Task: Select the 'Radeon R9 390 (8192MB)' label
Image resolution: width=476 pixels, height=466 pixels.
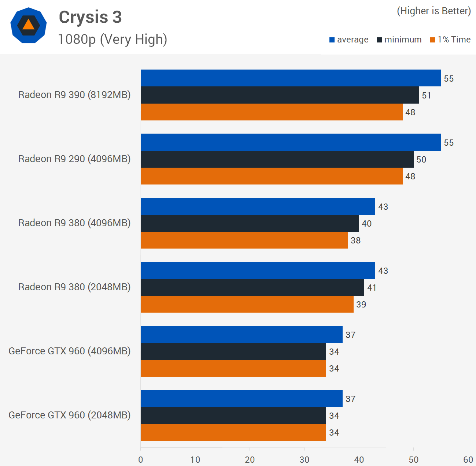Action: pos(74,95)
